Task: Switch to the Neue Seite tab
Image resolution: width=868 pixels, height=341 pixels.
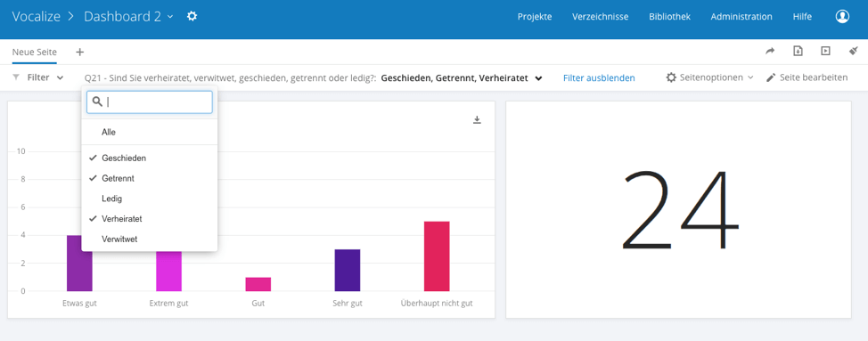Action: tap(35, 52)
